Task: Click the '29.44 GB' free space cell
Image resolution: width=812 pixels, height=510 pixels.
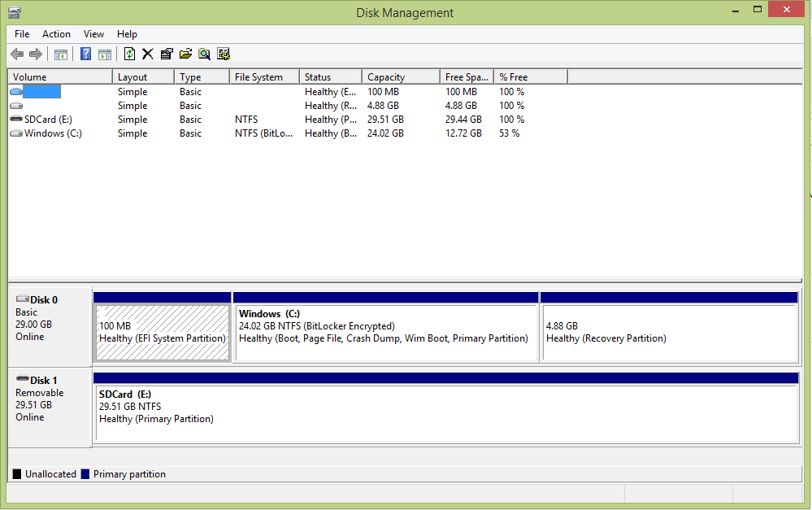Action: coord(463,120)
